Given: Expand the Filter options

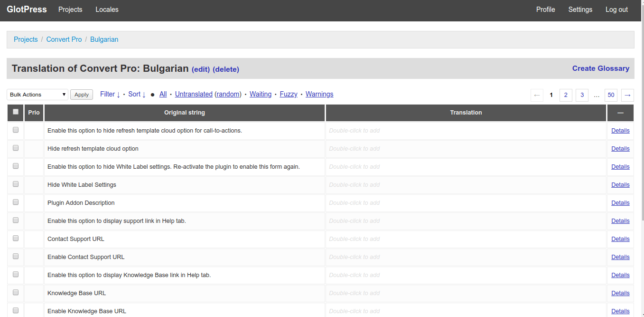Looking at the screenshot, I should (110, 94).
